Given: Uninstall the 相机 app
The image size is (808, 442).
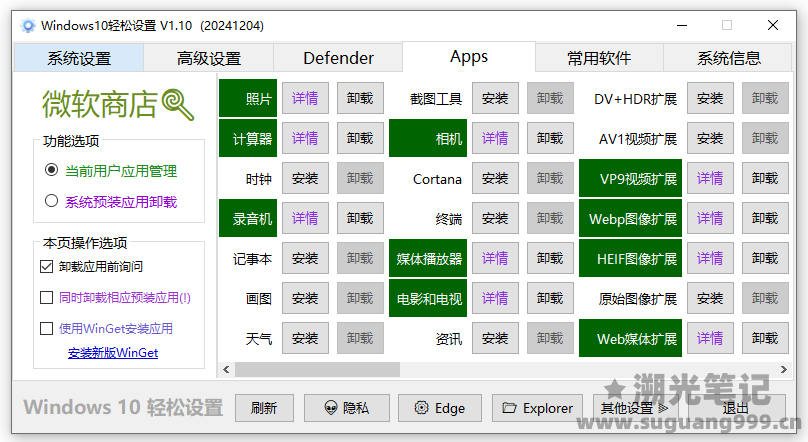Looking at the screenshot, I should click(550, 138).
